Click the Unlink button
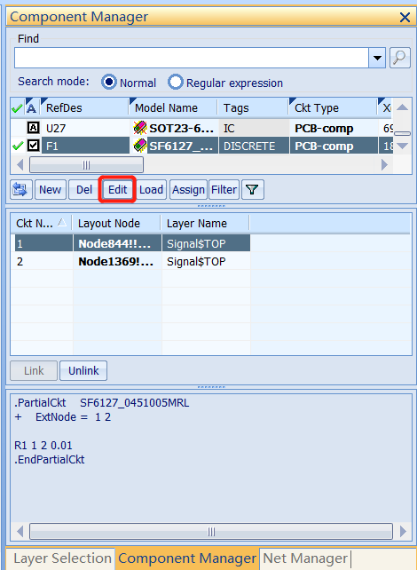 point(83,370)
